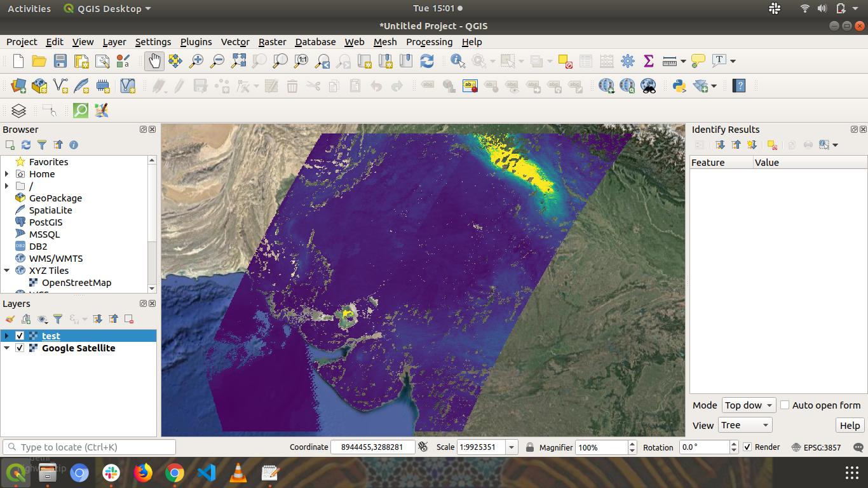The height and width of the screenshot is (488, 868).
Task: Click the Filter Browser funnel icon
Action: (x=42, y=145)
